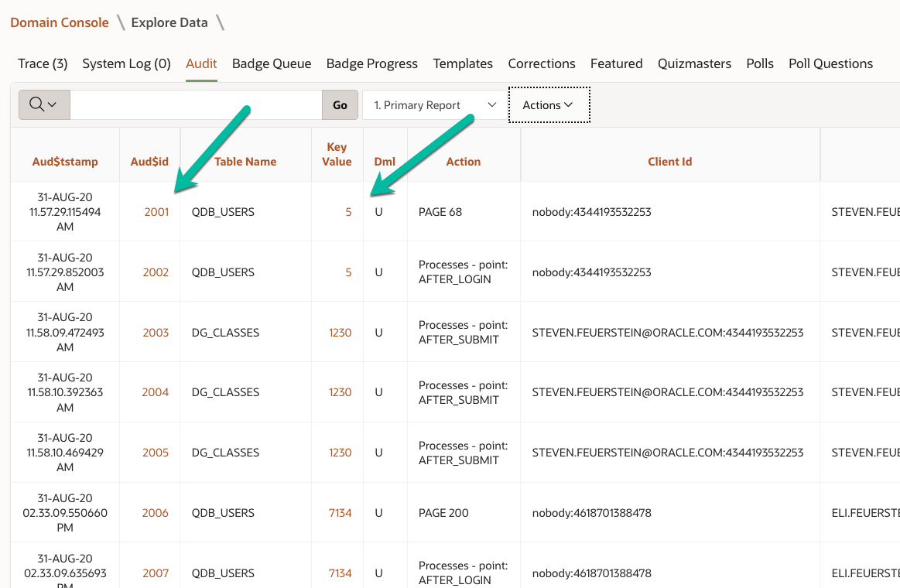Select the Polls tab

[759, 63]
